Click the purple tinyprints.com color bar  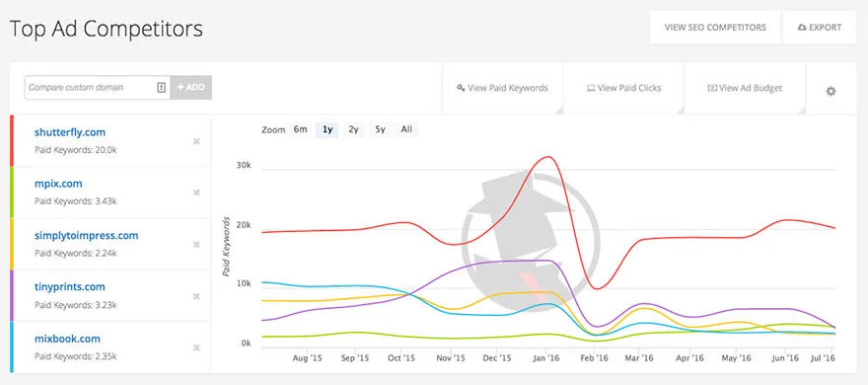(12, 295)
